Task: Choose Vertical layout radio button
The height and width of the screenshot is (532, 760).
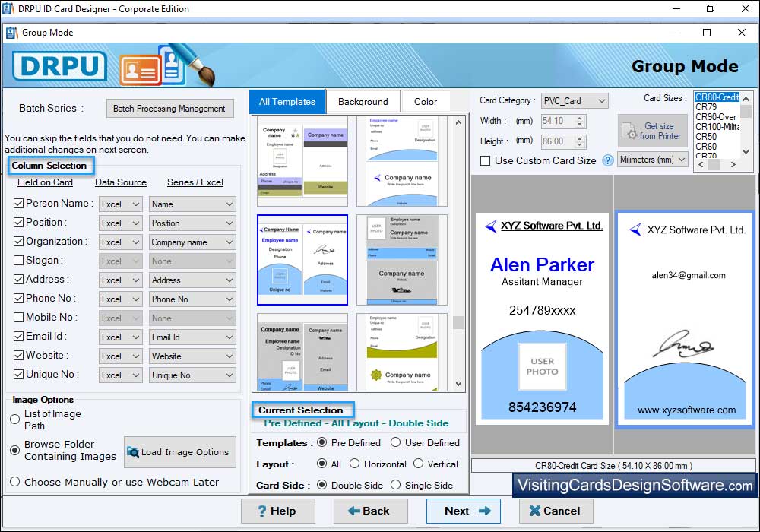Action: 418,464
